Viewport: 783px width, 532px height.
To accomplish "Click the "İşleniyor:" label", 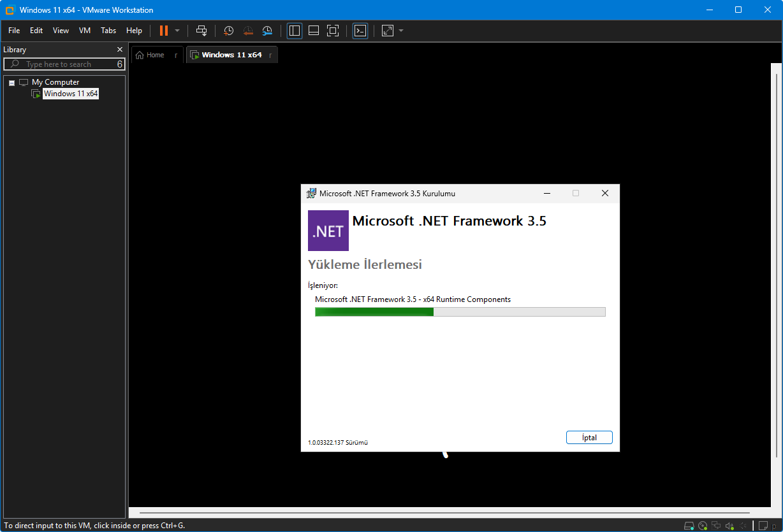I will pyautogui.click(x=323, y=285).
